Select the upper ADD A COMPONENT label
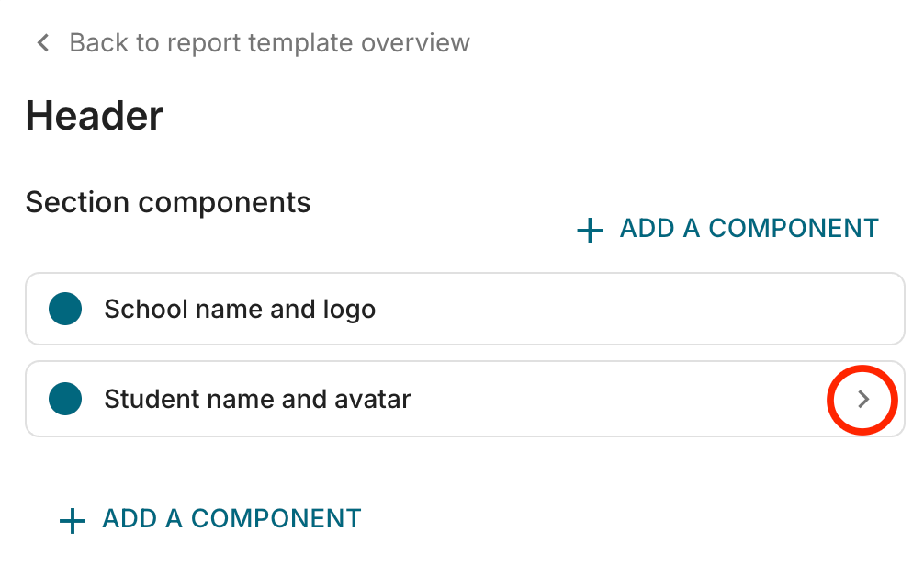 click(749, 228)
